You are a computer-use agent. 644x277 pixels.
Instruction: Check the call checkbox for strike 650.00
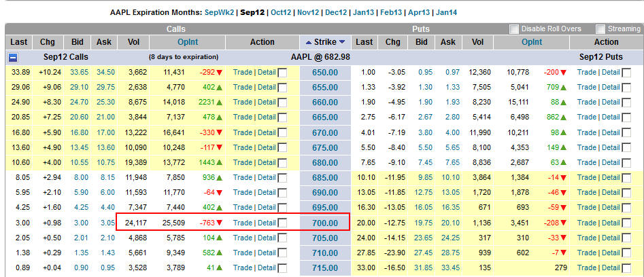tap(283, 73)
